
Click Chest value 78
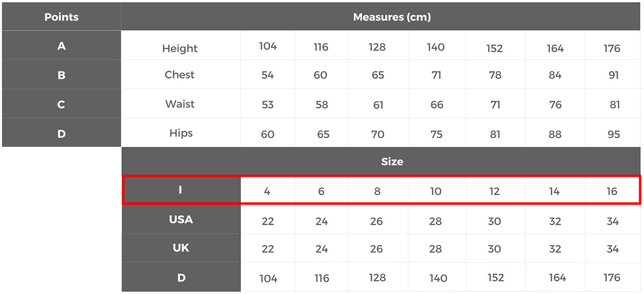coord(495,75)
